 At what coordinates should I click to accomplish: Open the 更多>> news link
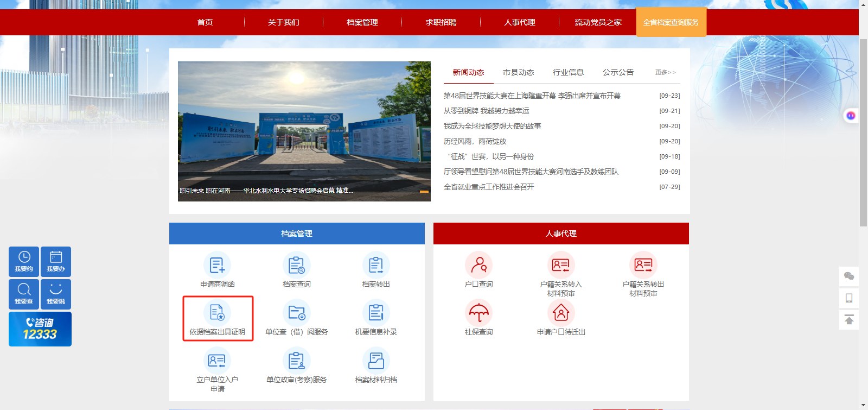click(665, 72)
